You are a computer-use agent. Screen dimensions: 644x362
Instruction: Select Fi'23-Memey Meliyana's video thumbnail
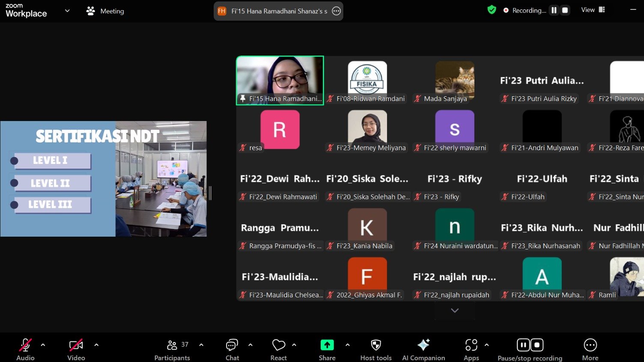367,127
